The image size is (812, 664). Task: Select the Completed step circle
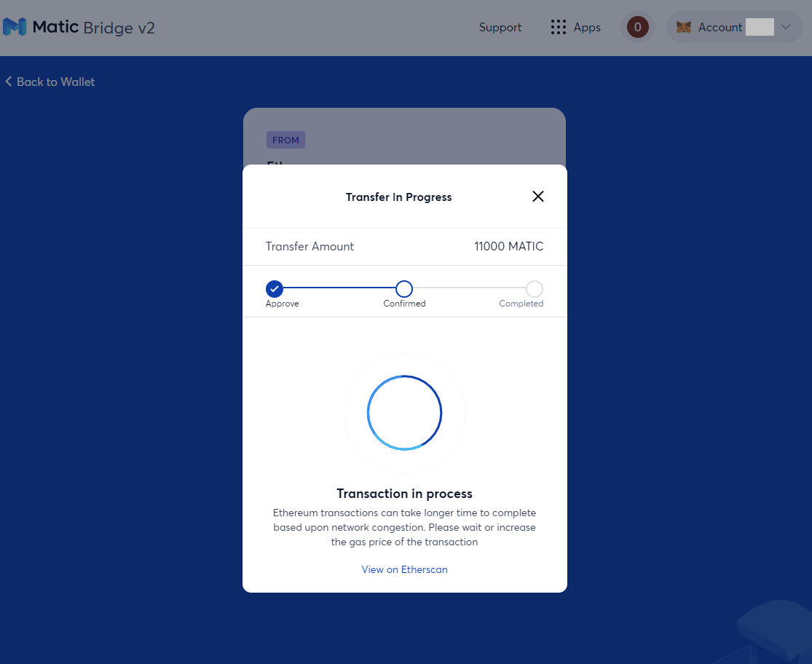(x=535, y=289)
